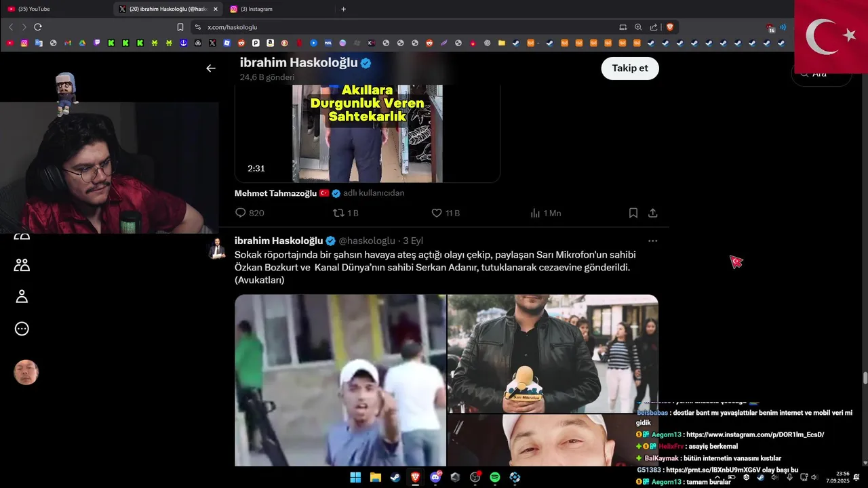This screenshot has width=868, height=488.
Task: Open ibrahim Haskoloğlu profile avatar on post
Action: tap(217, 248)
